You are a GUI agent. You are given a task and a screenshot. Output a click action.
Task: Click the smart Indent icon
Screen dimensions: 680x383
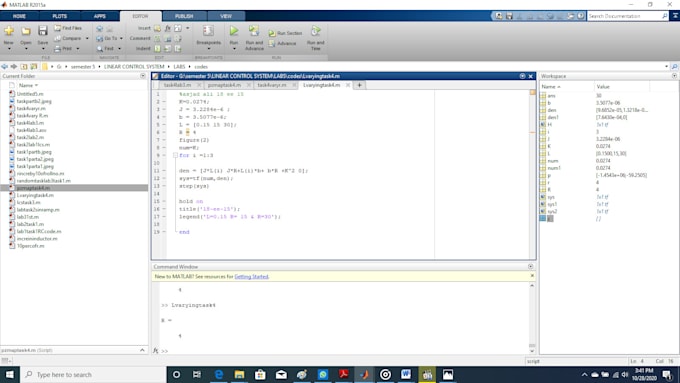click(157, 49)
